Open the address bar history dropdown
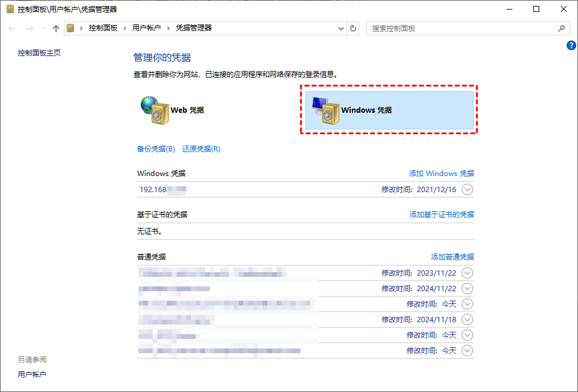The height and width of the screenshot is (392, 578). (x=341, y=29)
